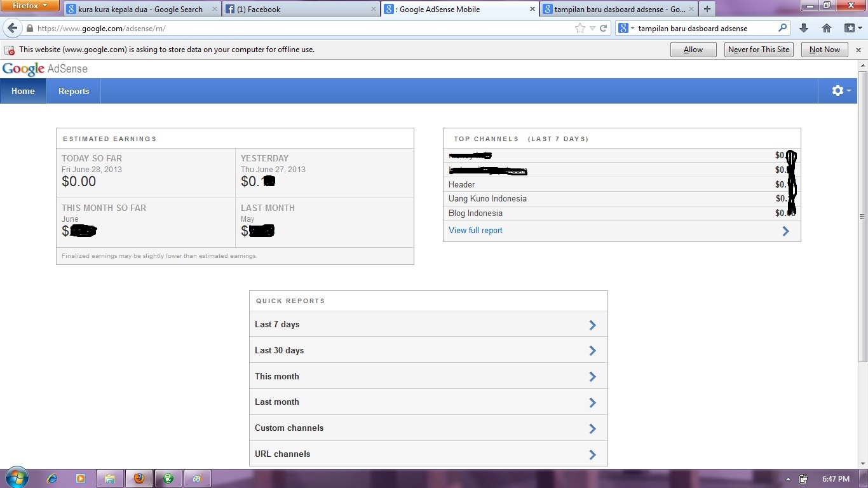
Task: Bookmark this page using the star
Action: pos(579,28)
